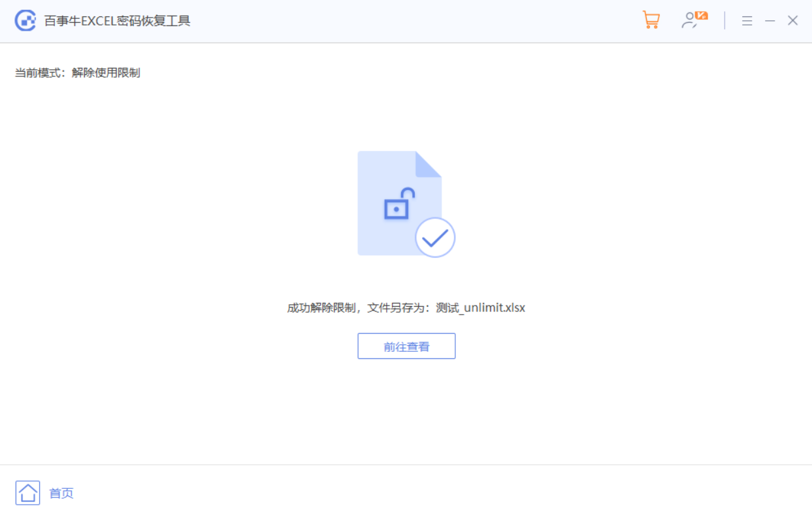Minimize the password recovery tool window
812x519 pixels.
770,21
